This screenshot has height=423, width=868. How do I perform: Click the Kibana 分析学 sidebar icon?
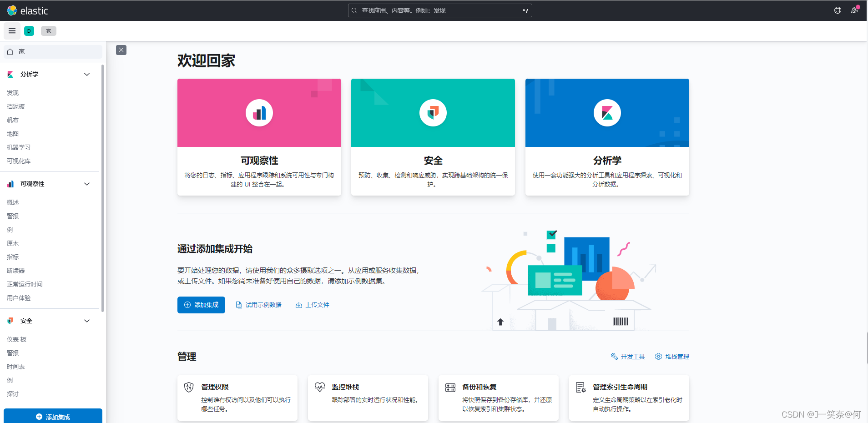(10, 74)
